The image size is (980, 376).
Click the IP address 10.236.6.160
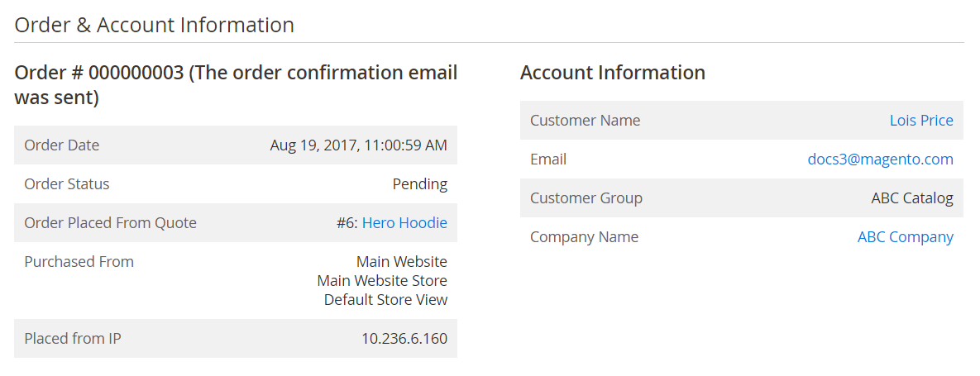[404, 339]
